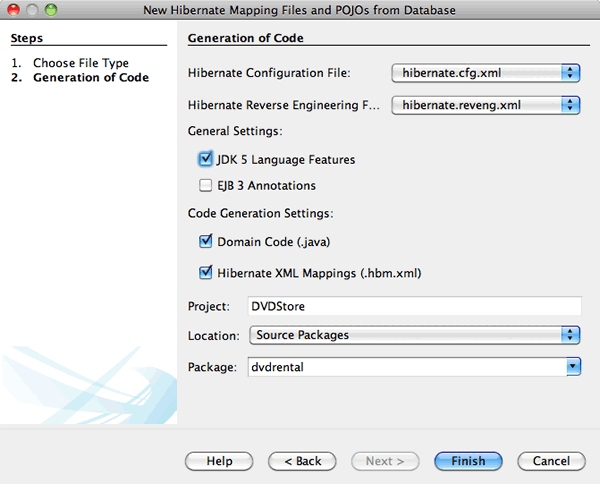Viewport: 600px width, 484px height.
Task: Click the Project name field DVDStore
Action: [413, 306]
